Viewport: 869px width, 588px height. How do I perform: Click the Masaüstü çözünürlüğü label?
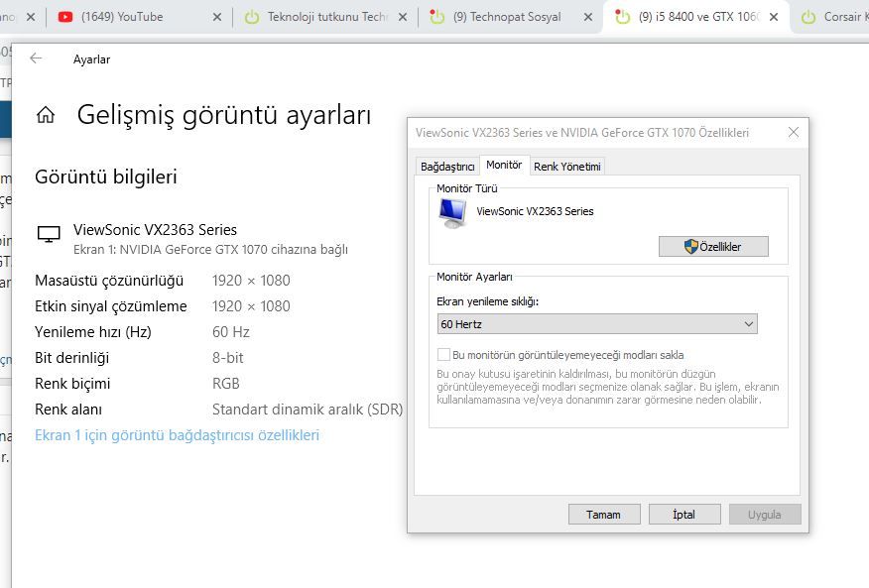coord(109,281)
